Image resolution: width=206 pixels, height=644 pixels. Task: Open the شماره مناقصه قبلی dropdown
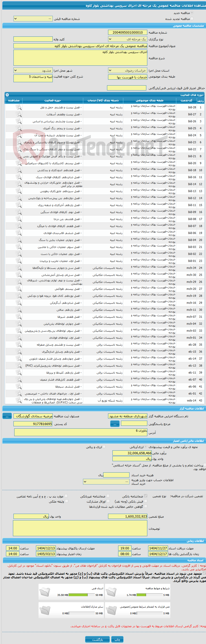(33, 19)
